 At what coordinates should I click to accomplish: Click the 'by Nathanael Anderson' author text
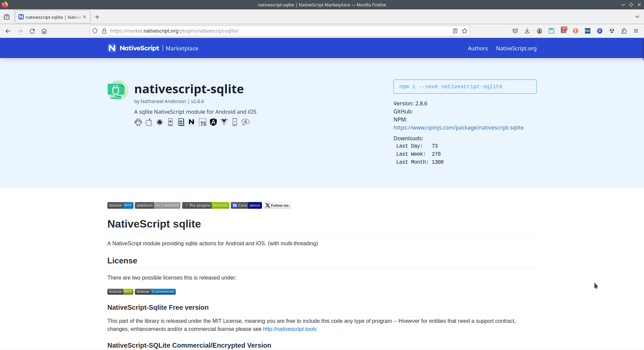coord(160,101)
